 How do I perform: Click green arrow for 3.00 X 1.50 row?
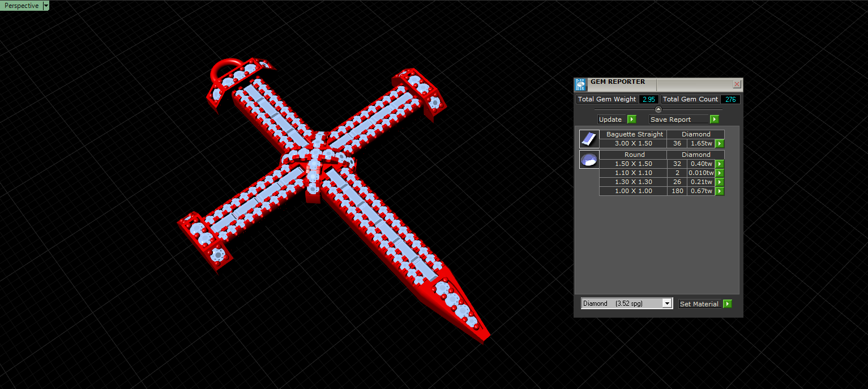coord(720,144)
